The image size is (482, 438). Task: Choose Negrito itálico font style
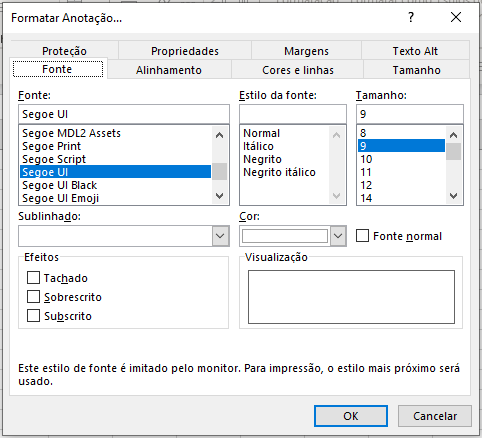pos(279,172)
